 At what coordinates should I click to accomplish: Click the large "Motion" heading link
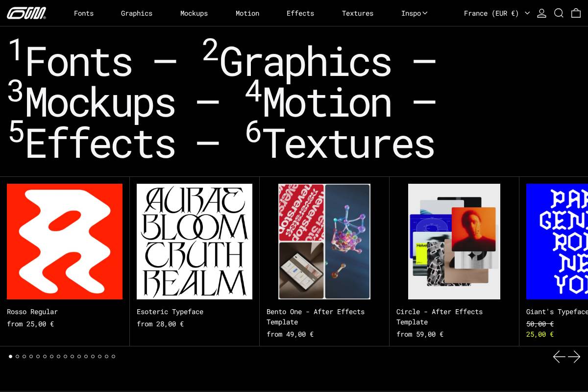(x=327, y=103)
